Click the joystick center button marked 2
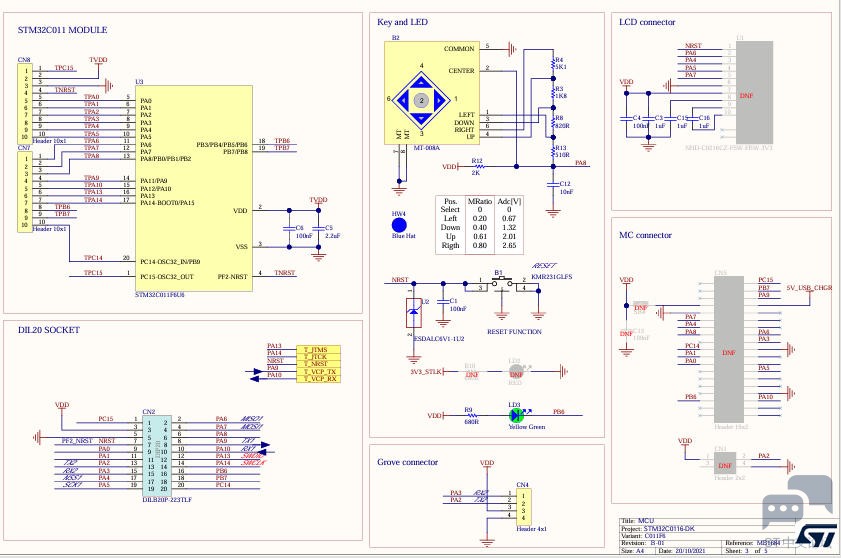Viewport: 841px width, 558px height. coord(421,100)
